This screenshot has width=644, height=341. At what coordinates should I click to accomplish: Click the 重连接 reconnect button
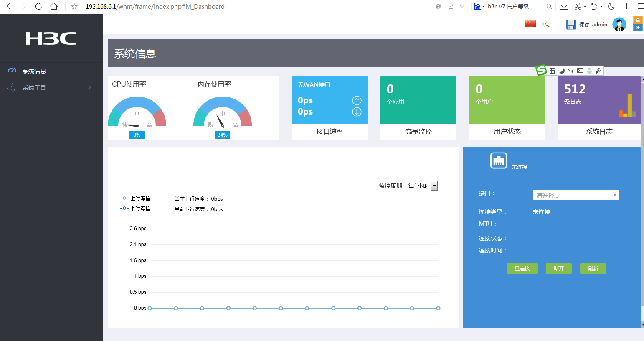pos(522,268)
